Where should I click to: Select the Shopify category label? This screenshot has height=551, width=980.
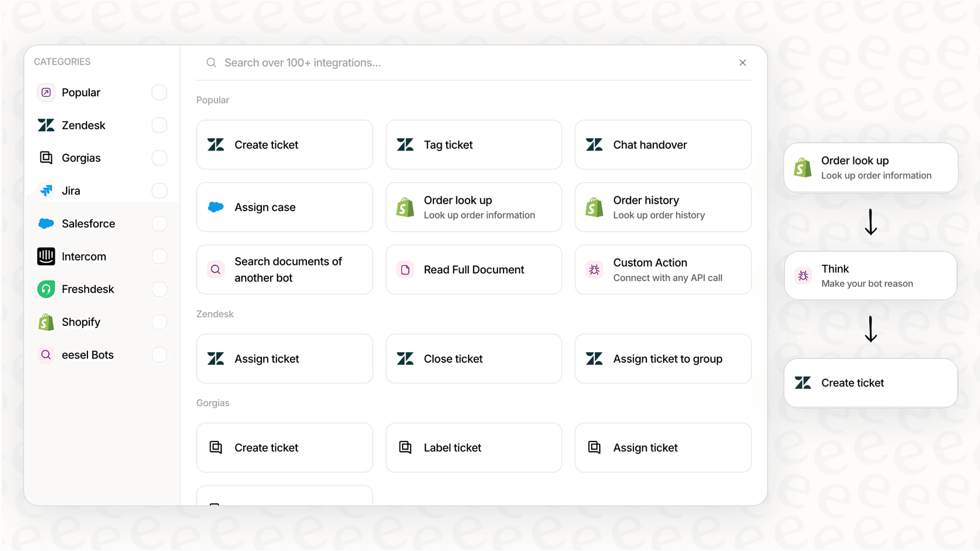81,322
